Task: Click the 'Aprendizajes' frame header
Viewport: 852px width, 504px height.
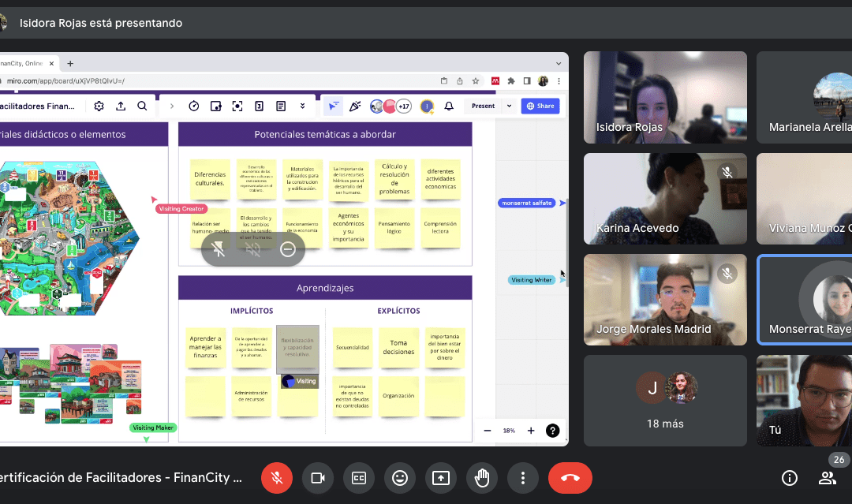Action: tap(325, 288)
